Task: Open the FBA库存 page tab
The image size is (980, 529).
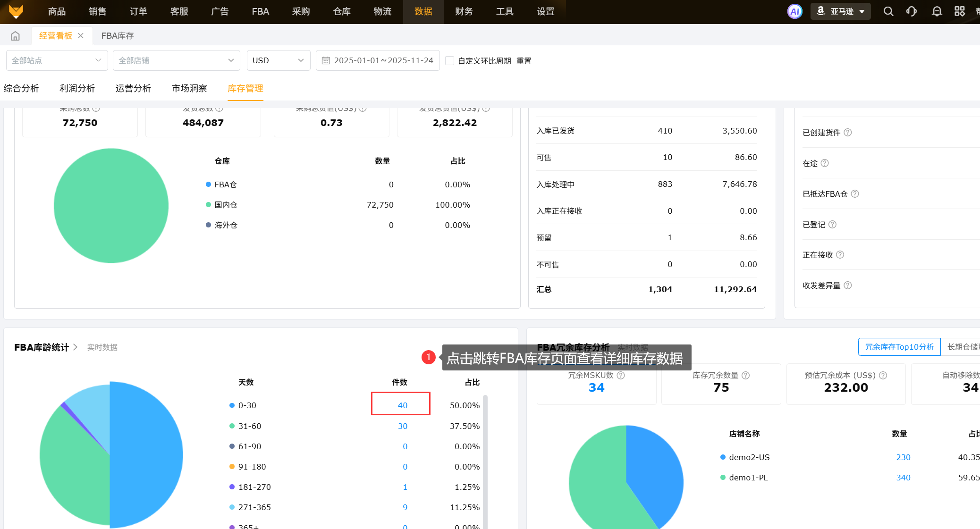Action: (118, 36)
